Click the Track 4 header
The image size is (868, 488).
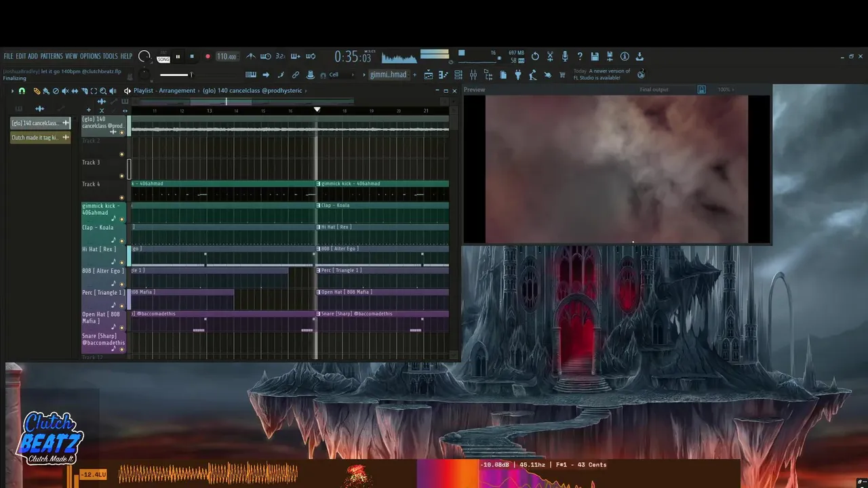103,190
